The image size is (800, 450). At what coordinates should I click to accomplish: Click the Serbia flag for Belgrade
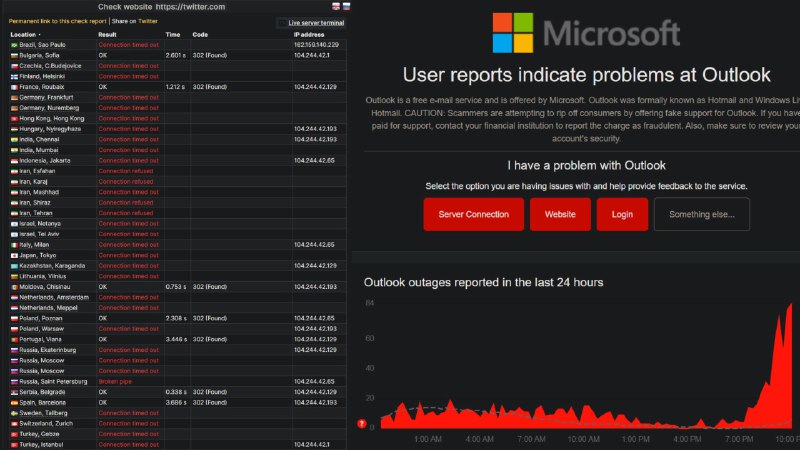[x=14, y=392]
